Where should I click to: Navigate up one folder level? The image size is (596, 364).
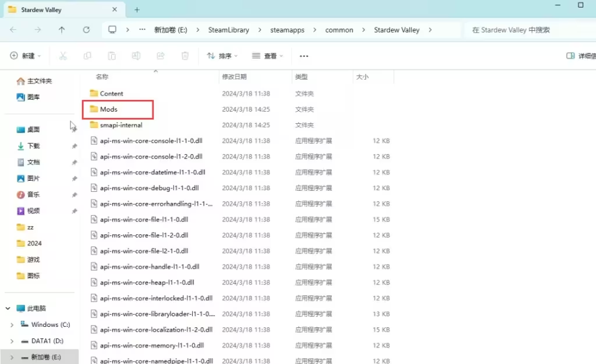click(x=62, y=30)
